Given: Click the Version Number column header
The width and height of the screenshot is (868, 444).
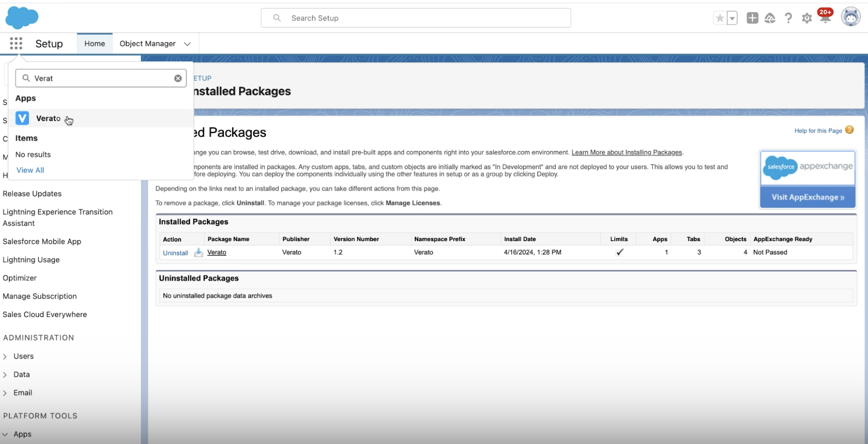Looking at the screenshot, I should (356, 239).
